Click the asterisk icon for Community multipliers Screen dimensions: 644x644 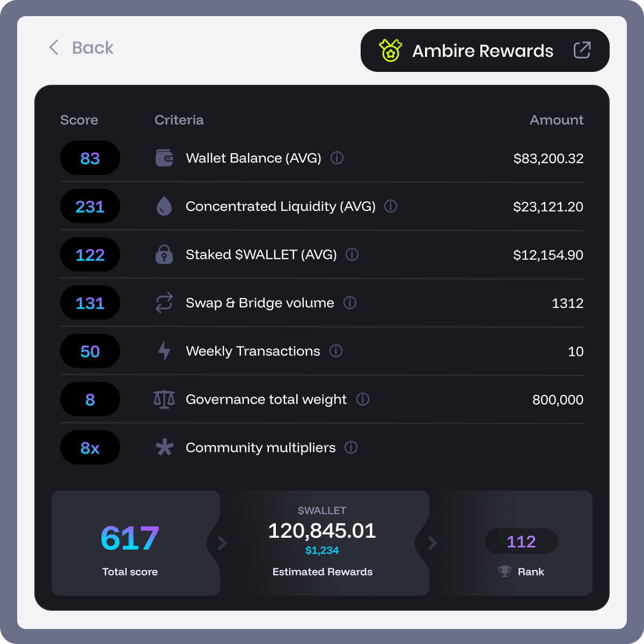click(164, 447)
